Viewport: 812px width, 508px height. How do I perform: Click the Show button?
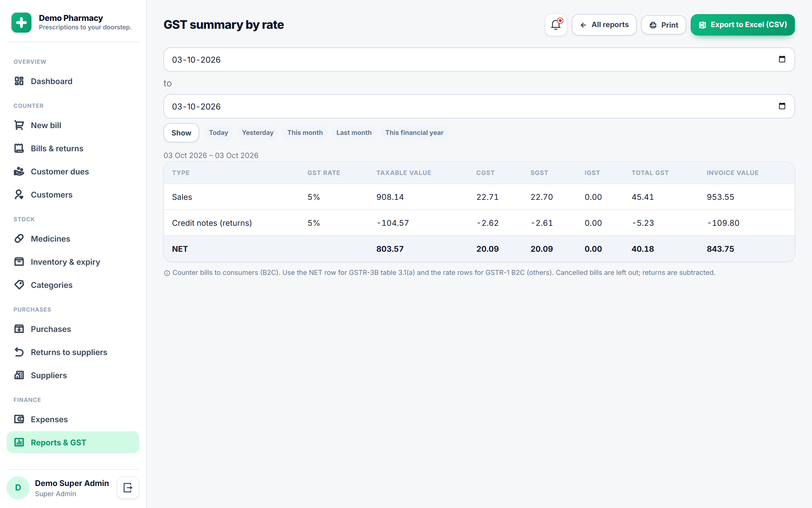181,133
